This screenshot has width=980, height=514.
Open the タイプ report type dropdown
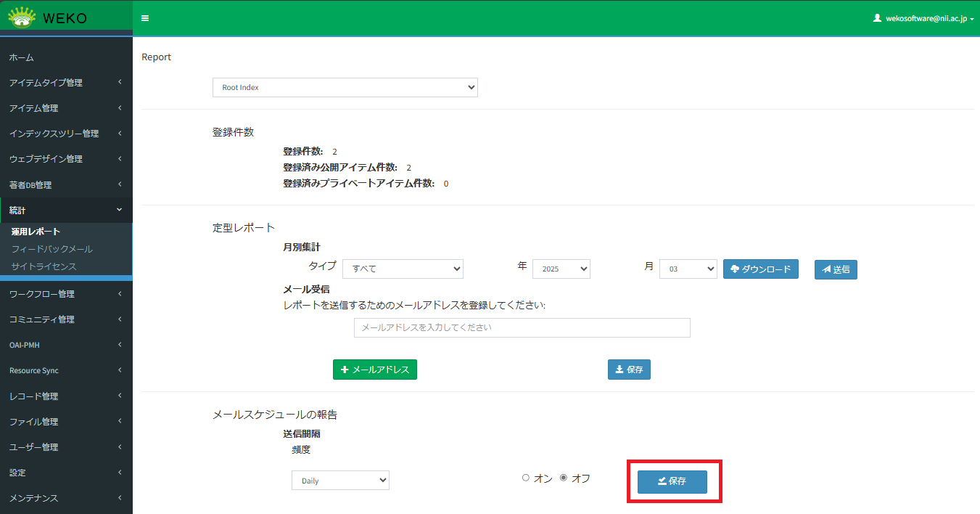pos(403,269)
